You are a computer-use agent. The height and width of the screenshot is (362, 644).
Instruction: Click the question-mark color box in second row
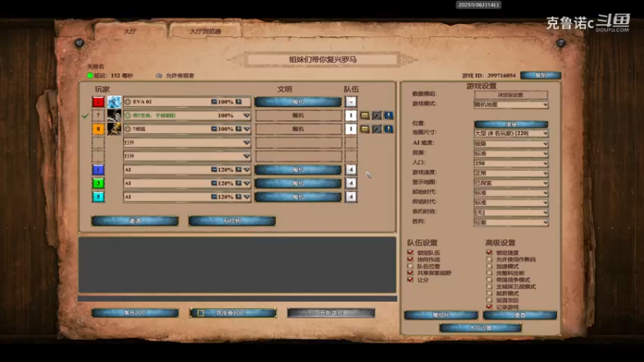coord(98,115)
